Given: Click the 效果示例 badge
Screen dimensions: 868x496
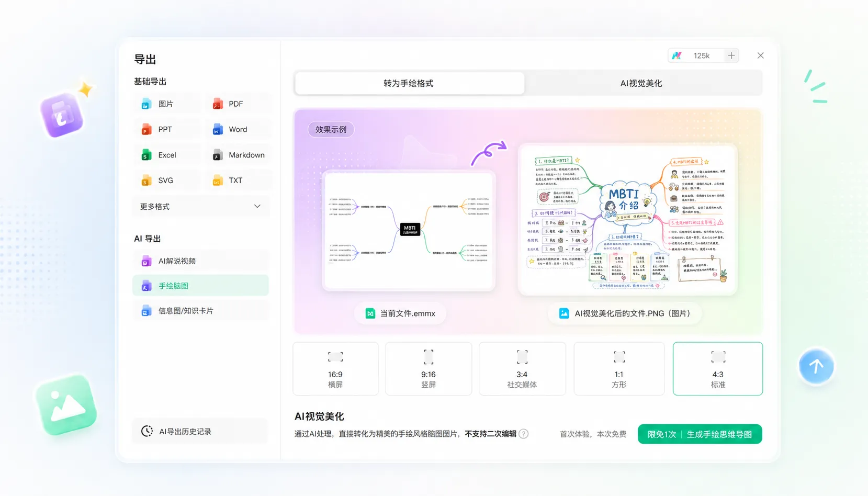Looking at the screenshot, I should tap(331, 129).
